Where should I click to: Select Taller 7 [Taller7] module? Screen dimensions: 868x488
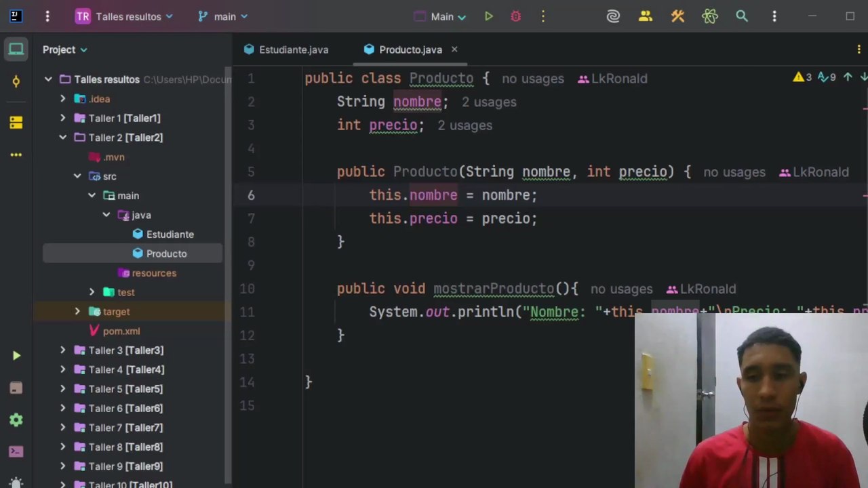(118, 428)
